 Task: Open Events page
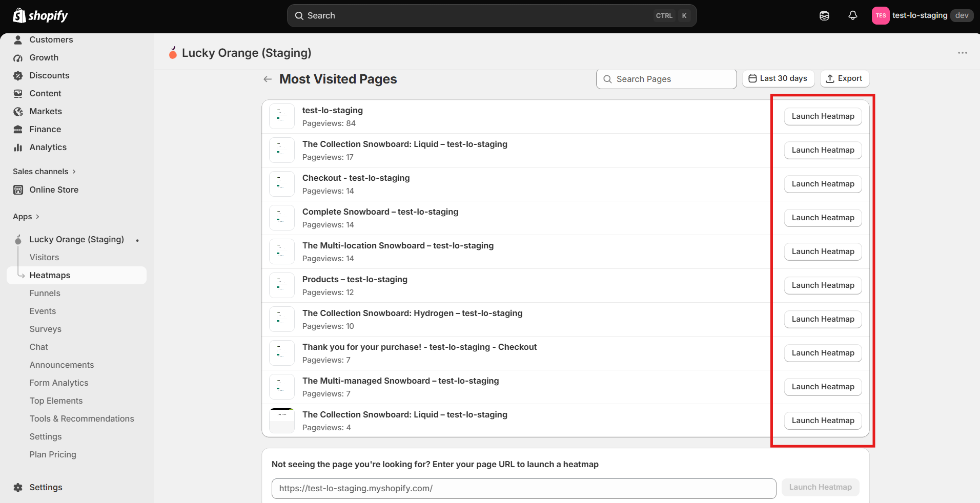tap(43, 311)
